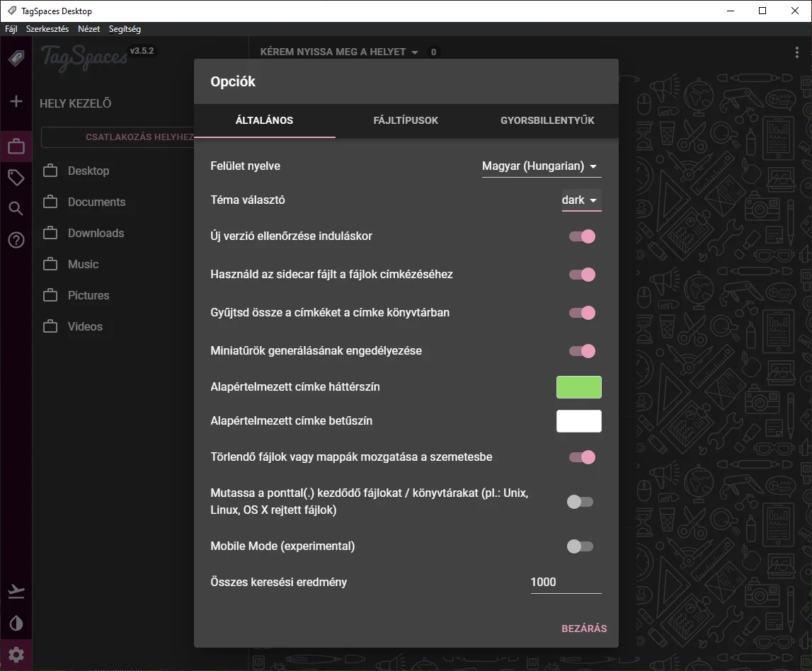Switch to the ÁLTALÁNOS tab
Viewport: 812px width, 671px height.
pyautogui.click(x=265, y=120)
